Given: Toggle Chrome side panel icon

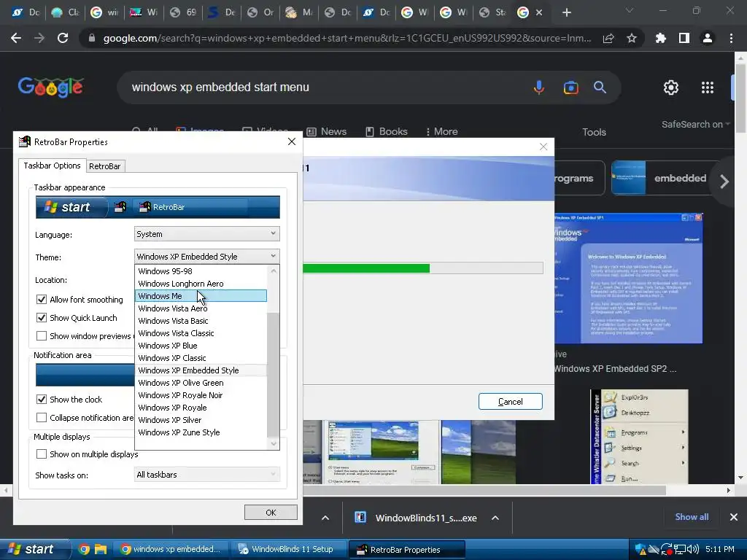Looking at the screenshot, I should tap(684, 38).
